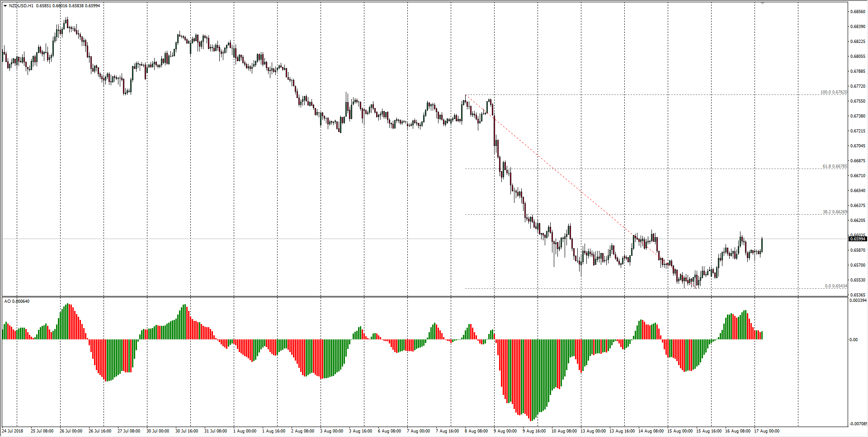
Task: Click the NZDUSD,H1 chart title text
Action: tap(21, 6)
